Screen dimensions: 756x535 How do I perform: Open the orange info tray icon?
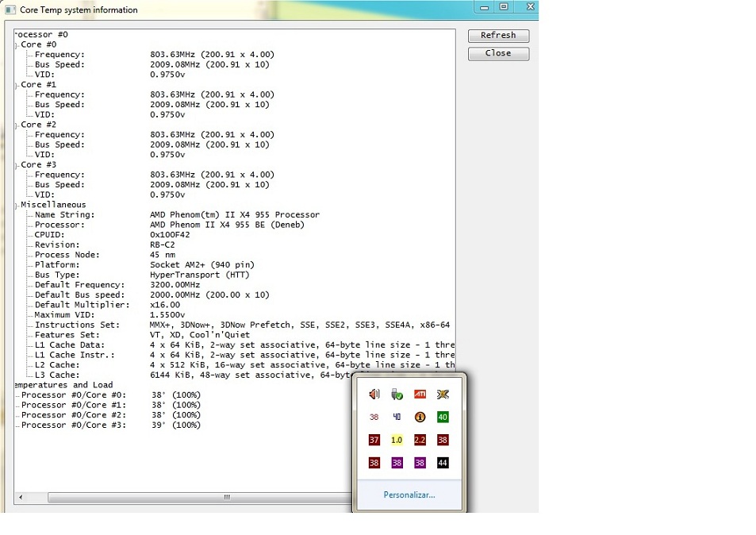(420, 417)
